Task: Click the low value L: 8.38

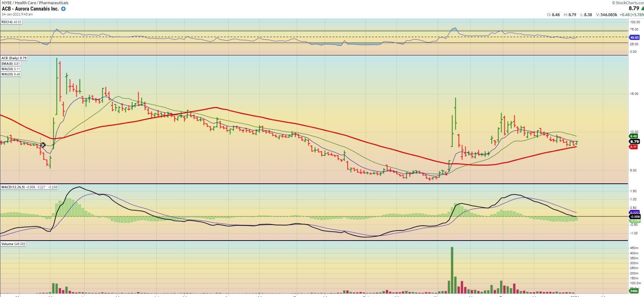Action: pyautogui.click(x=586, y=15)
